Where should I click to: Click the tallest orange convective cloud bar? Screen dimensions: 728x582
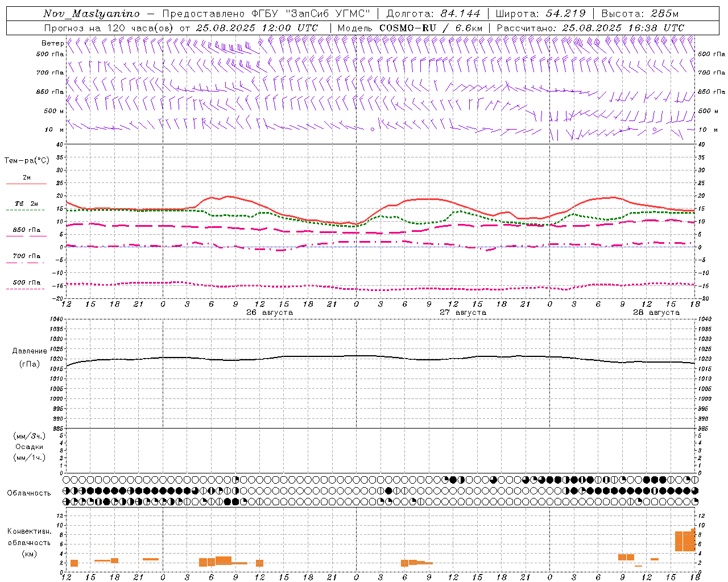[693, 539]
